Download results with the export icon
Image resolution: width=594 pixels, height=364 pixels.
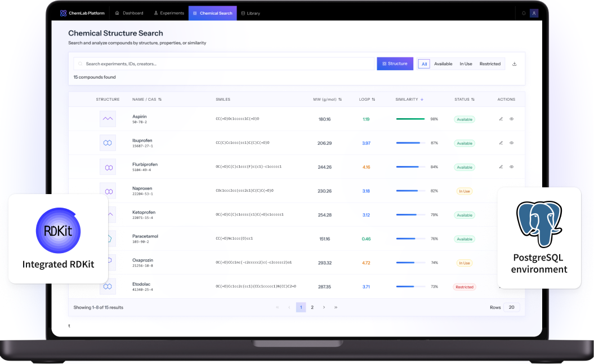point(515,64)
